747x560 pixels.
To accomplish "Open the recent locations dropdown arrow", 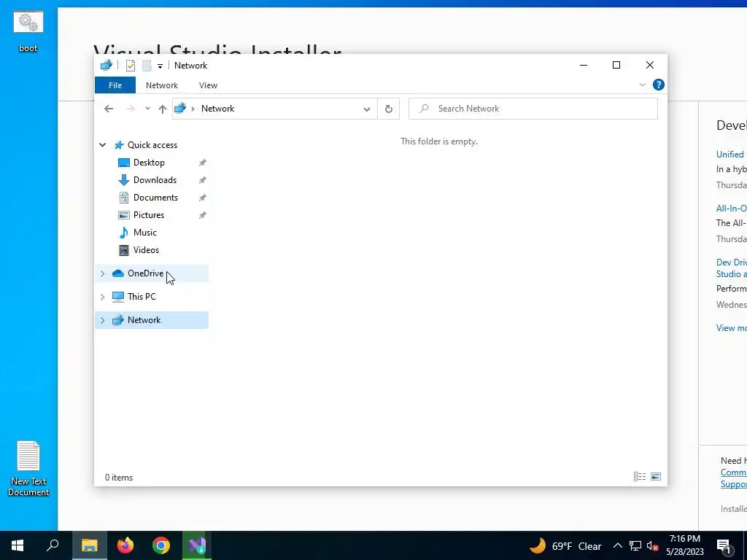I will coord(147,109).
